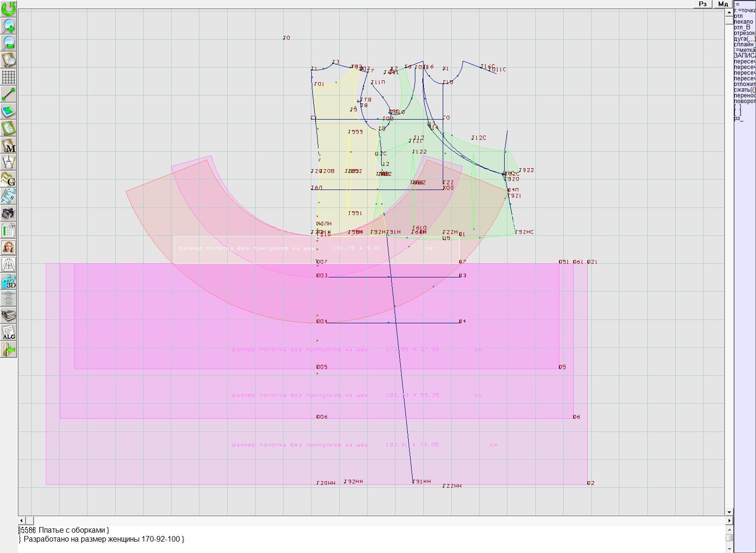Open the green spreadsheet table icon
The width and height of the screenshot is (756, 553).
[9, 230]
